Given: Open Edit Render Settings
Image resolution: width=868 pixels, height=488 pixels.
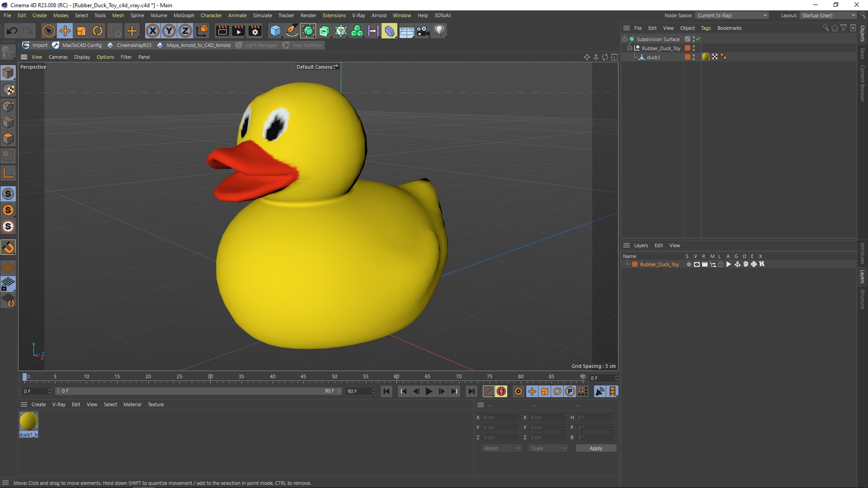Looking at the screenshot, I should pos(255,31).
